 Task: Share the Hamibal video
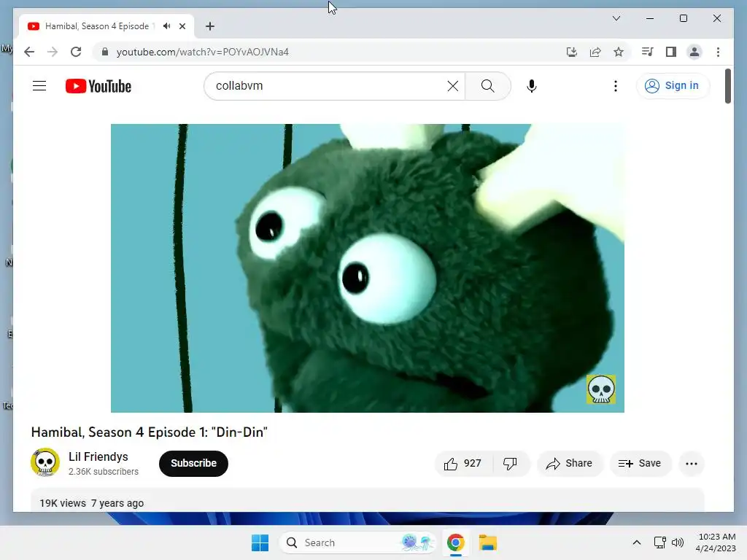coord(569,463)
